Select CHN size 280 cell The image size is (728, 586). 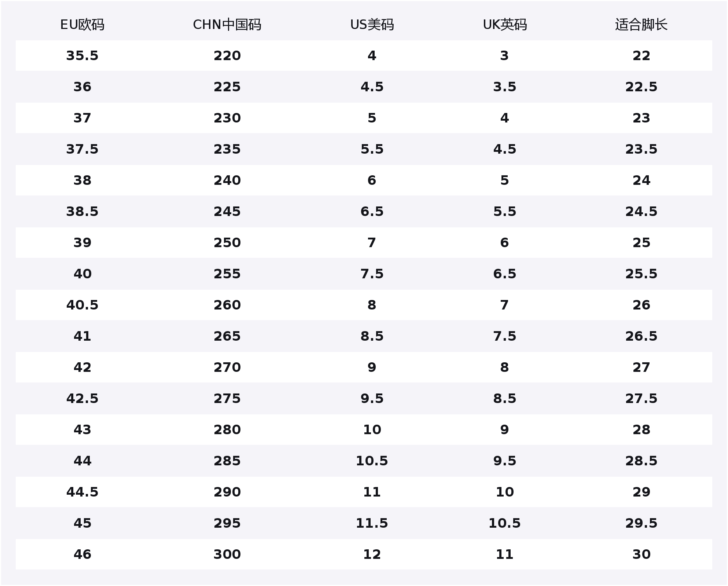coord(227,430)
